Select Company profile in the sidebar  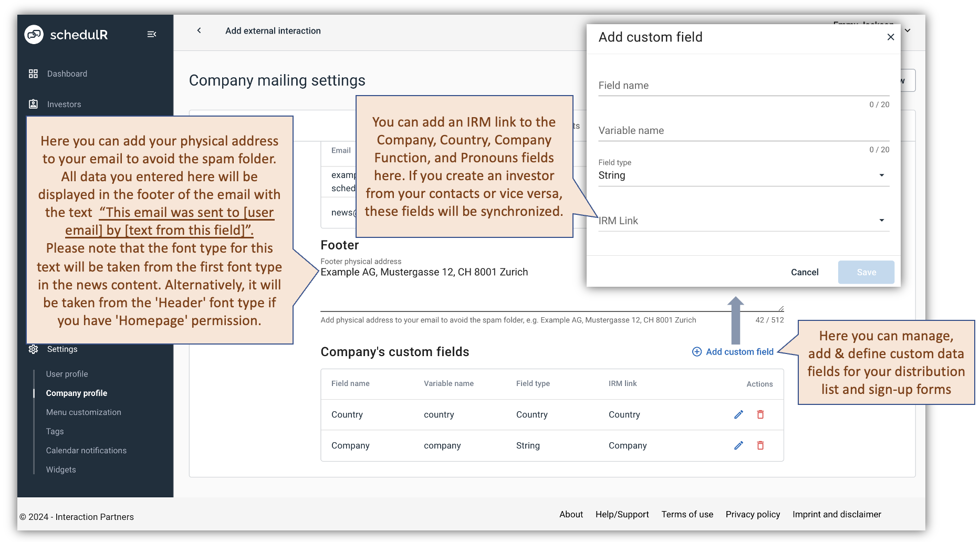pos(76,392)
